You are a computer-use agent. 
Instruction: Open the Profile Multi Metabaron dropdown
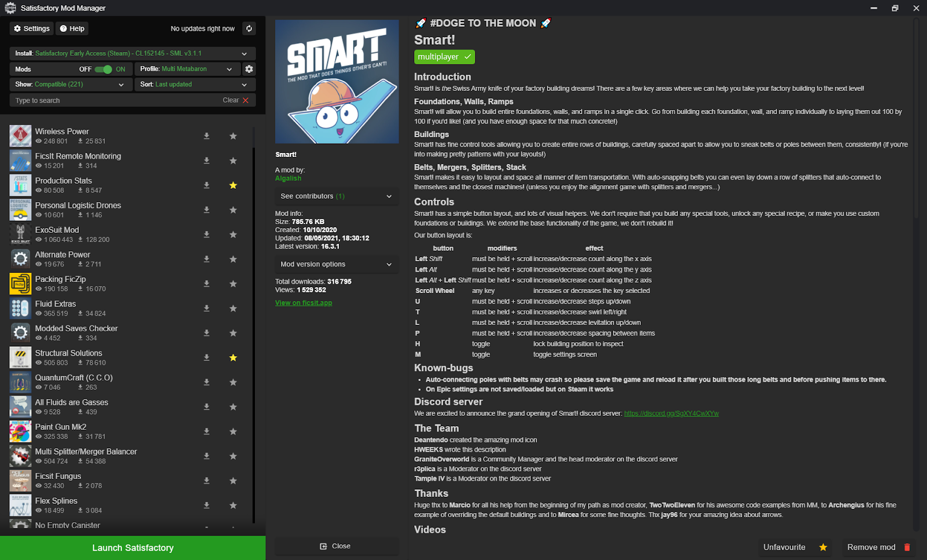pyautogui.click(x=187, y=69)
